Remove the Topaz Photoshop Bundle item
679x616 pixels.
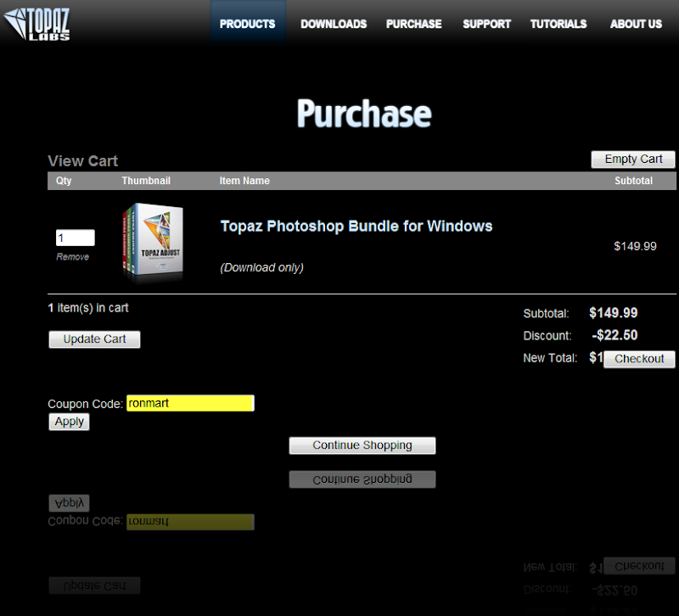[72, 257]
